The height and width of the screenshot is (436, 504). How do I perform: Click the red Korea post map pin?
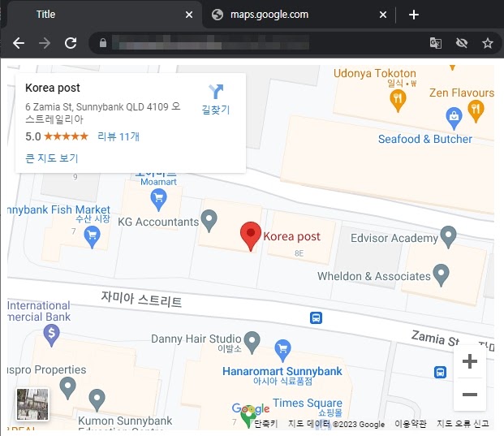coord(251,236)
